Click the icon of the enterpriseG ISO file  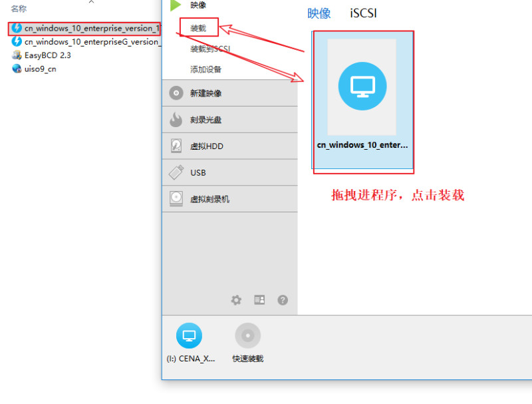[17, 41]
